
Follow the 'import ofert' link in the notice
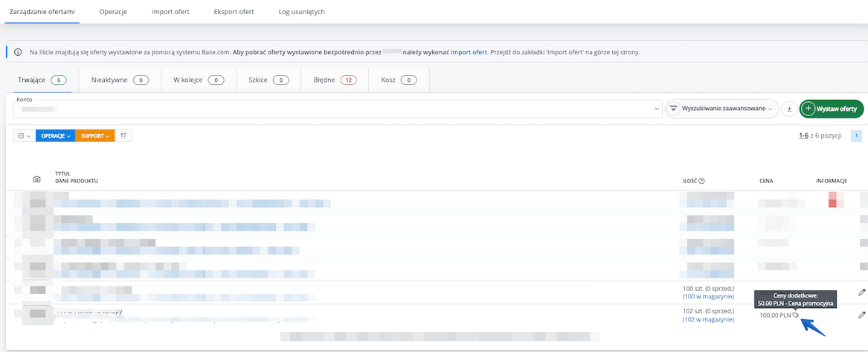[469, 52]
